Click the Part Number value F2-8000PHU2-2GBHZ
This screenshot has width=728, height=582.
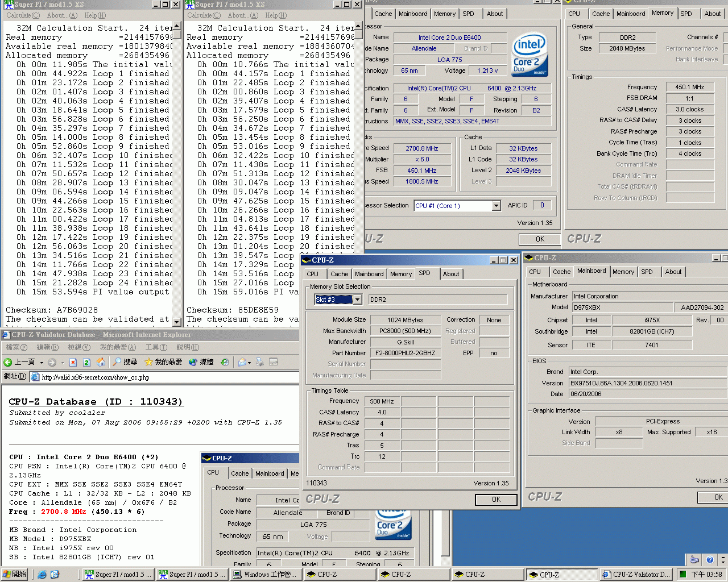pos(405,353)
